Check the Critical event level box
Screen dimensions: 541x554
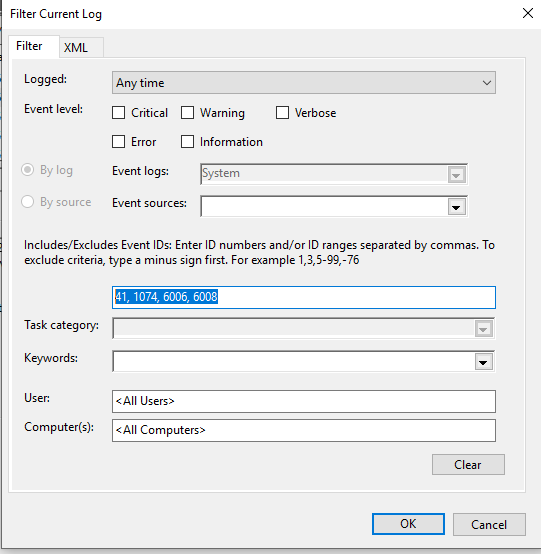tap(118, 113)
